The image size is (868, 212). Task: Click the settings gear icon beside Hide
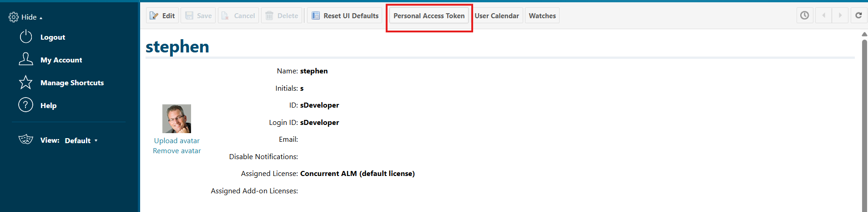14,17
